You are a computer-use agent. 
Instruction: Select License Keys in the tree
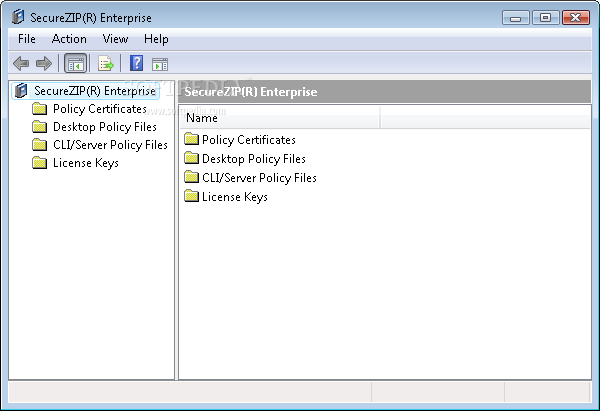click(86, 163)
